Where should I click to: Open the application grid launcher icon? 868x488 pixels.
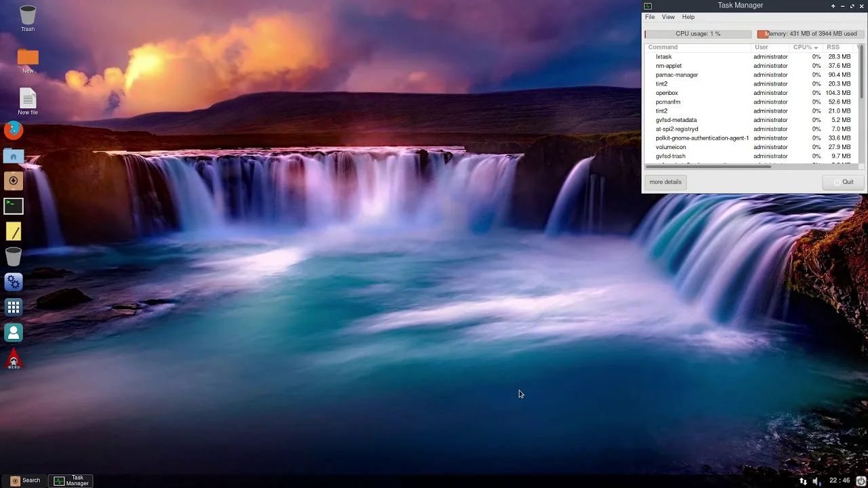[14, 308]
